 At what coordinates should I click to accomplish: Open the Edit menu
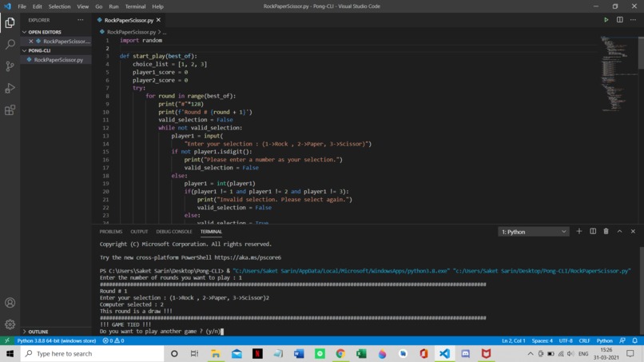tap(38, 6)
